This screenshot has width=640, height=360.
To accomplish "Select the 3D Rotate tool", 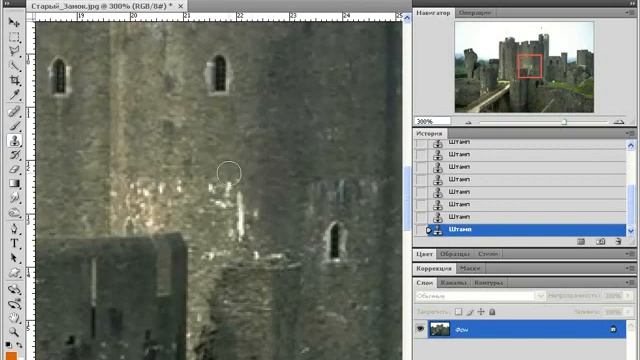I will click(x=14, y=289).
